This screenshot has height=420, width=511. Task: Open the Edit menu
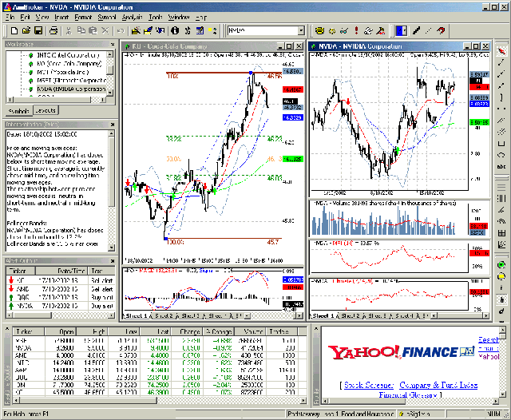click(25, 17)
